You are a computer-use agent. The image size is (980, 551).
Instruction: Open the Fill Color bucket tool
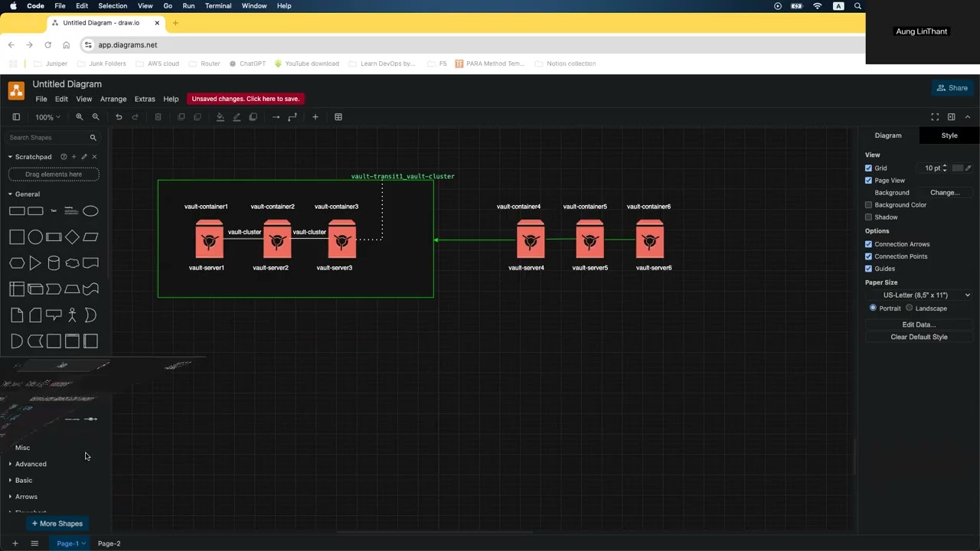(220, 117)
